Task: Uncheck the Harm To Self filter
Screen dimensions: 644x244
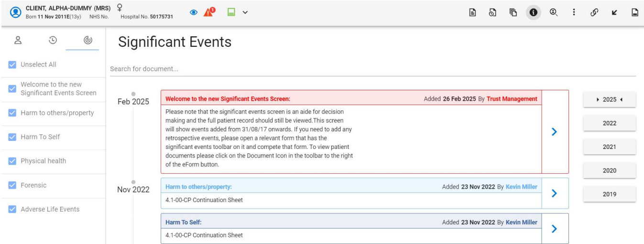Action: 13,137
